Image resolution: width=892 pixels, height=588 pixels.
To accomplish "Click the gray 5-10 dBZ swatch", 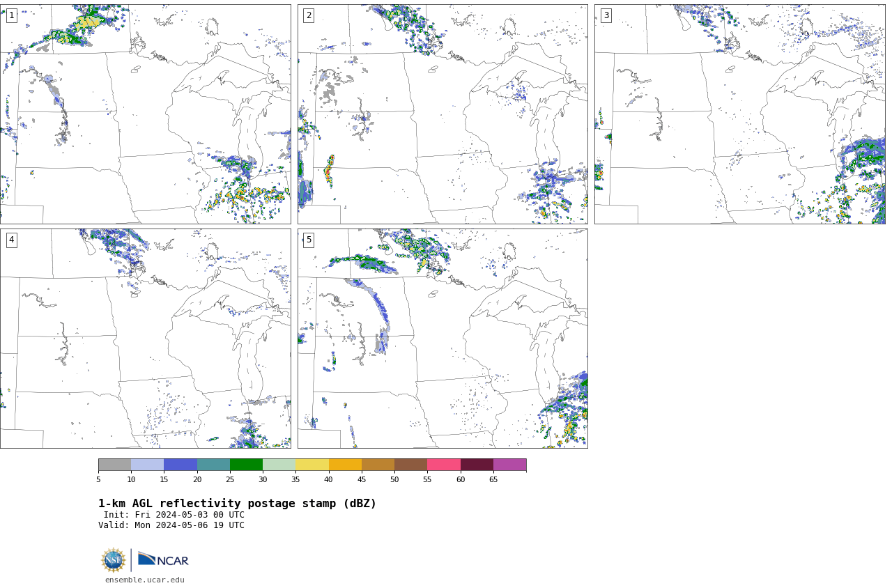I will tap(114, 465).
